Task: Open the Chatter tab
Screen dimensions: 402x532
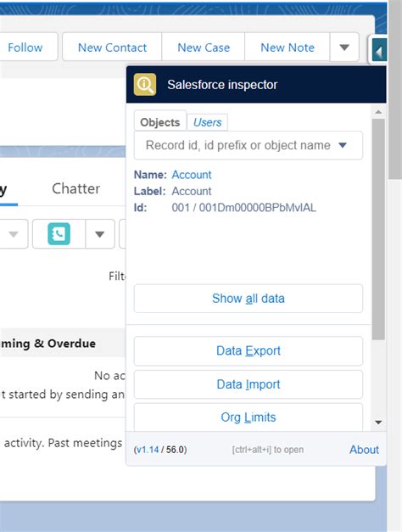Action: point(76,188)
